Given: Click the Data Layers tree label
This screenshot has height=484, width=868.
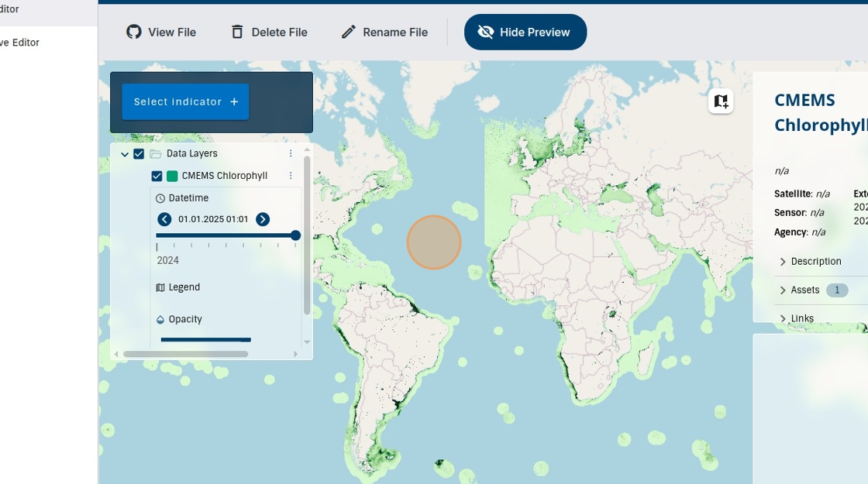Looking at the screenshot, I should [x=192, y=154].
